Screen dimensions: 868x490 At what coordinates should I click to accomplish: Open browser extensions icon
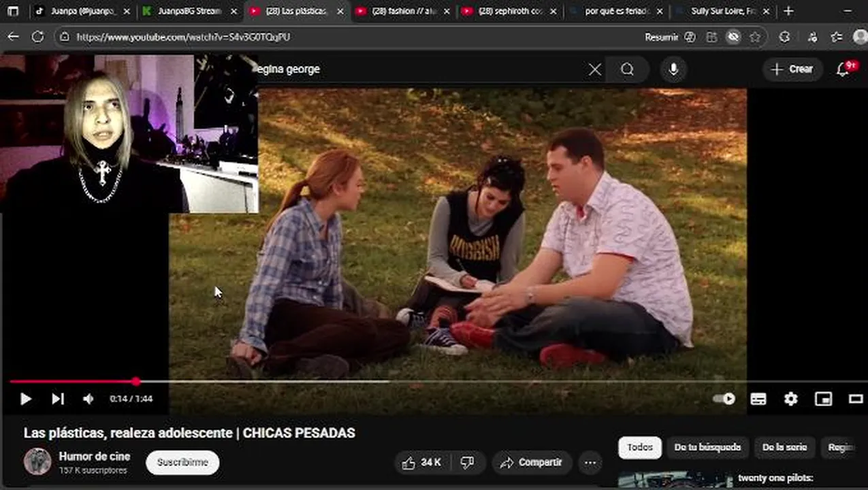point(784,37)
